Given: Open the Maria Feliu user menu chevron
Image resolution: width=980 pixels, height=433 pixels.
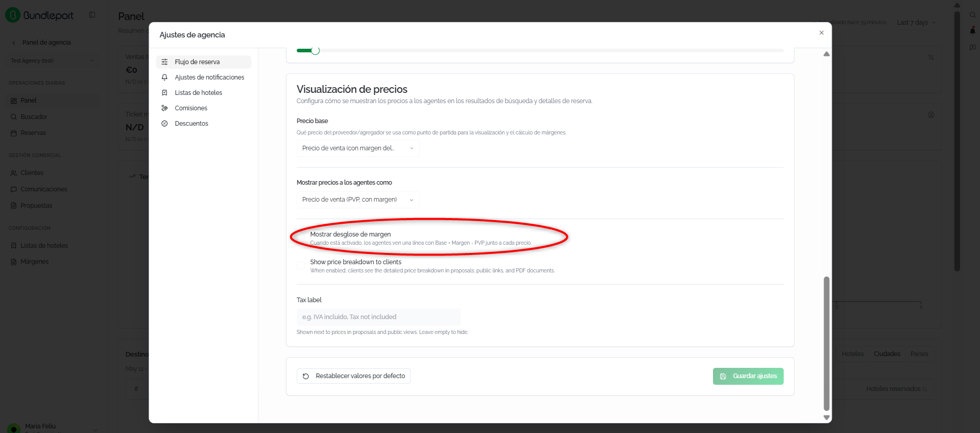Looking at the screenshot, I should tap(95, 429).
